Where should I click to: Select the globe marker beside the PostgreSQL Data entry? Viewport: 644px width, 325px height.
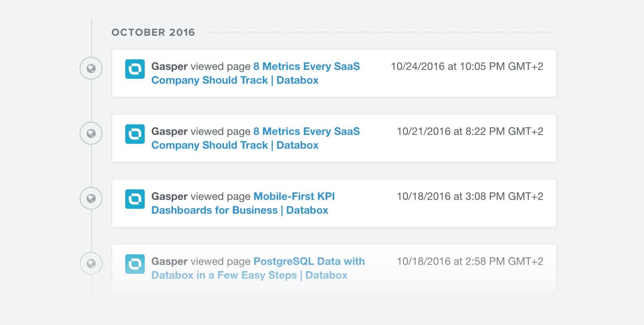pos(91,263)
